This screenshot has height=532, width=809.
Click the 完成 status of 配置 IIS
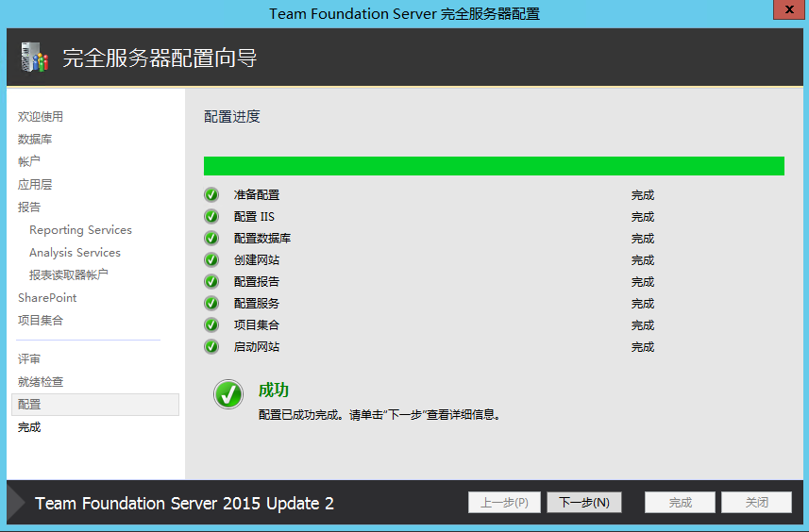[642, 217]
